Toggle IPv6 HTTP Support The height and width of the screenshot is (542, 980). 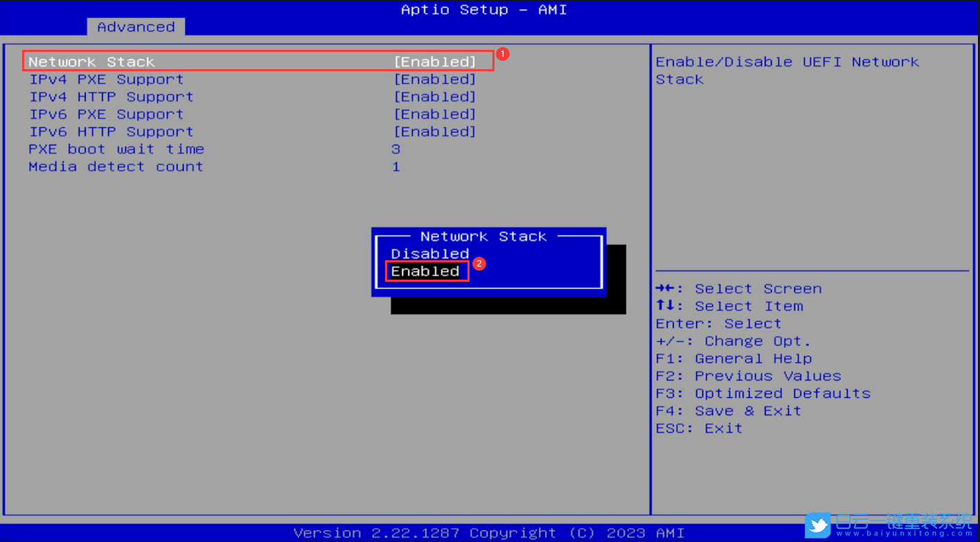(111, 132)
